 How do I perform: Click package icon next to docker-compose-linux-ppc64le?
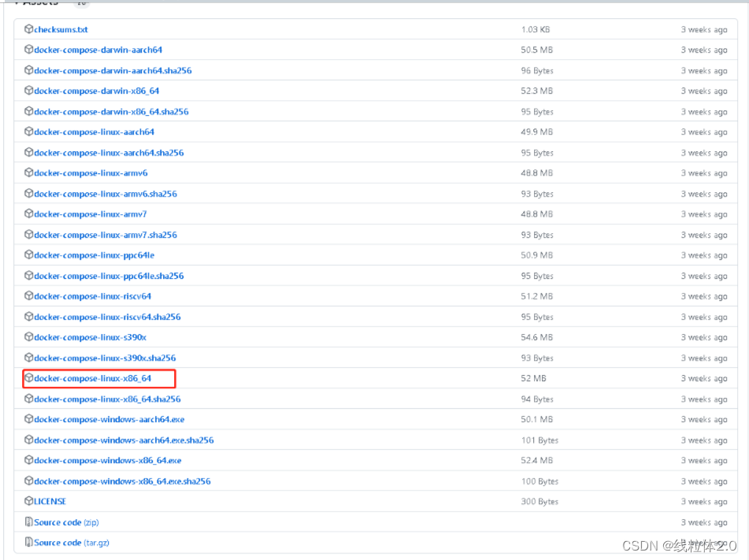point(28,254)
